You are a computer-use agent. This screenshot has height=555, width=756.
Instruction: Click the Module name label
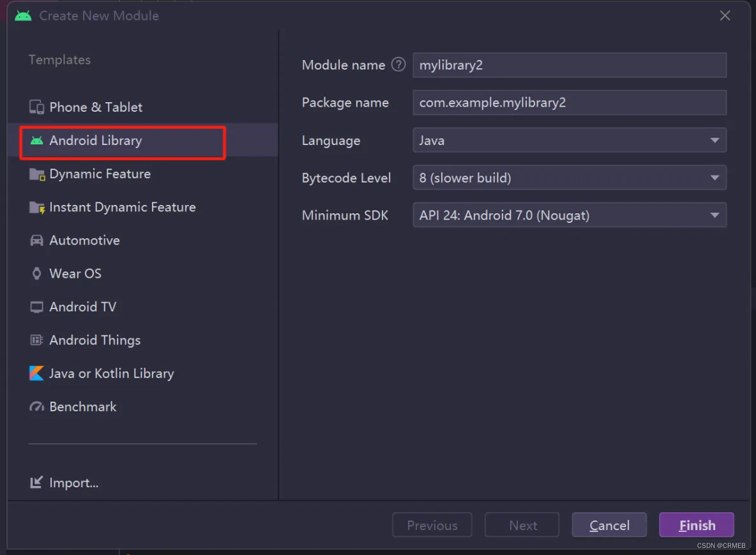click(x=344, y=65)
